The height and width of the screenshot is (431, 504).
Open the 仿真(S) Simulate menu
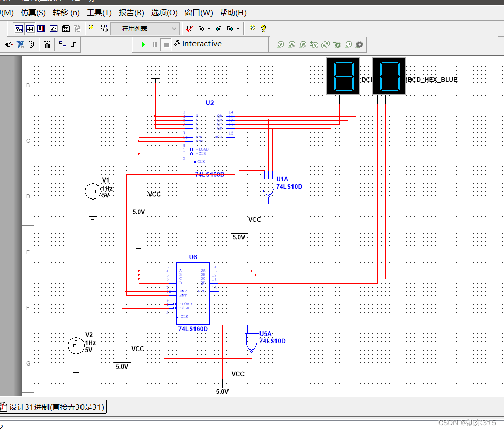click(x=33, y=13)
